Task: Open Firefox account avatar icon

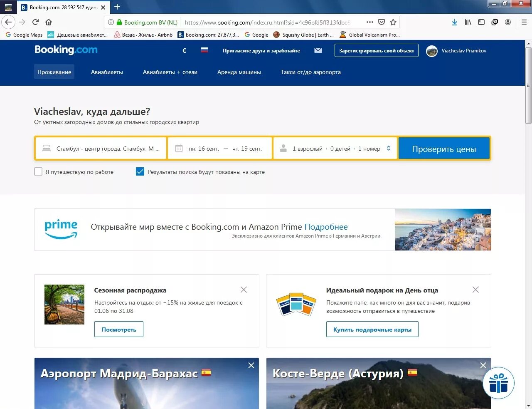Action: [x=508, y=22]
